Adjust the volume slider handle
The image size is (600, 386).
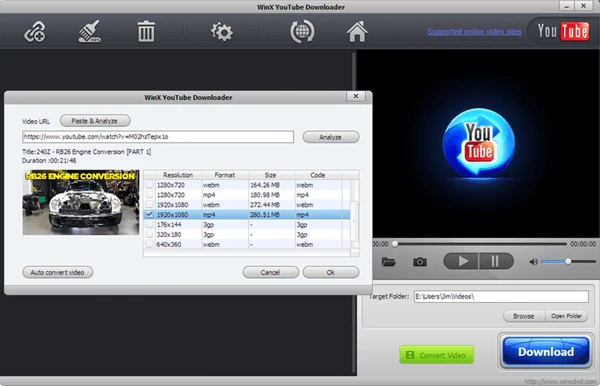click(x=568, y=262)
